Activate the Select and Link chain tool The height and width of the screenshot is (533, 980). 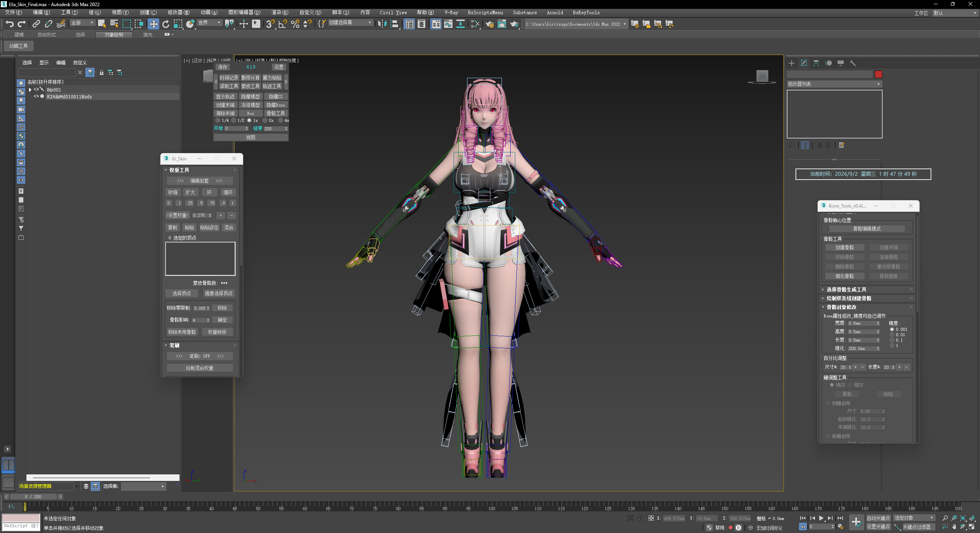tap(36, 24)
